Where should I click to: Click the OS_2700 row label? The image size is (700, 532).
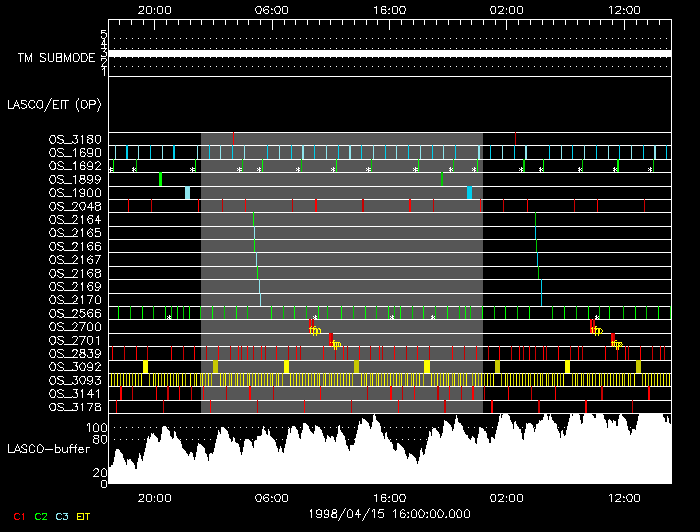(75, 327)
